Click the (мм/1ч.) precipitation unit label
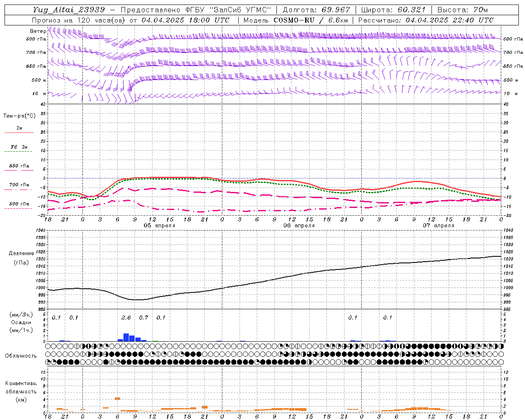 21,330
